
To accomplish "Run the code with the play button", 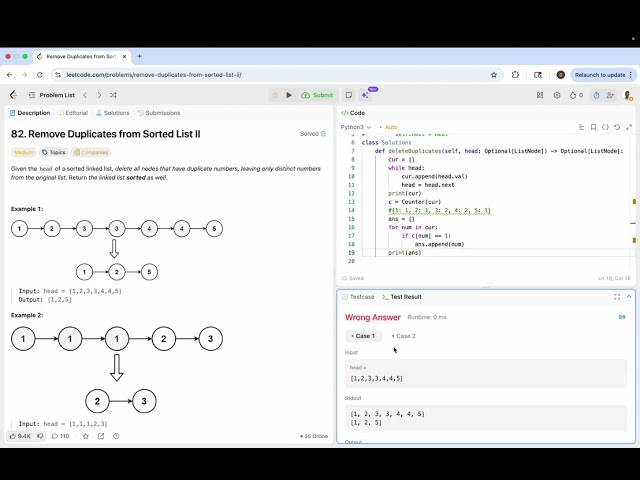I will [x=289, y=95].
